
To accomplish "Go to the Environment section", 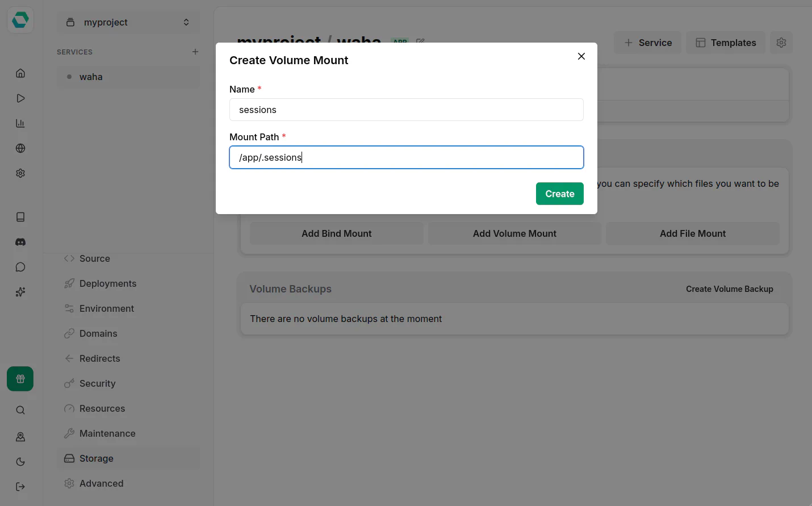I will click(107, 308).
